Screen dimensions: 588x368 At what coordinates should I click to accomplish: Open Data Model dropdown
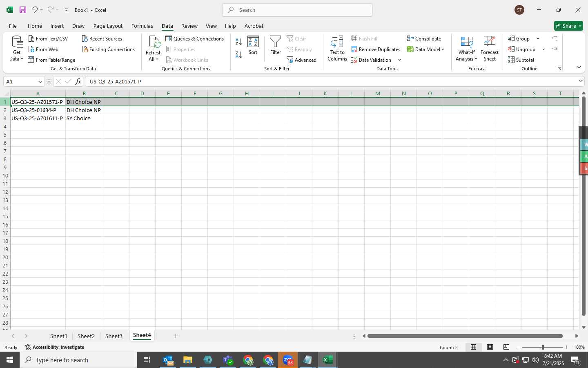(425, 49)
